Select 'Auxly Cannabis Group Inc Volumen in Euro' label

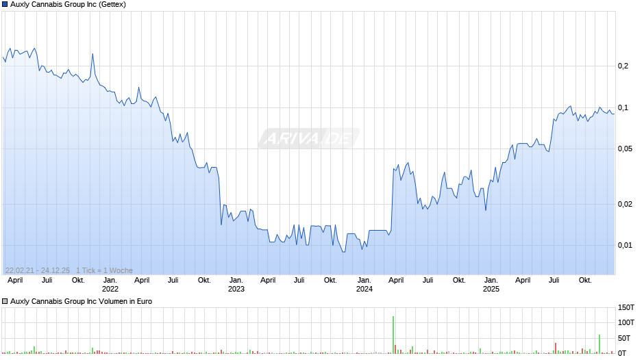[x=82, y=301]
